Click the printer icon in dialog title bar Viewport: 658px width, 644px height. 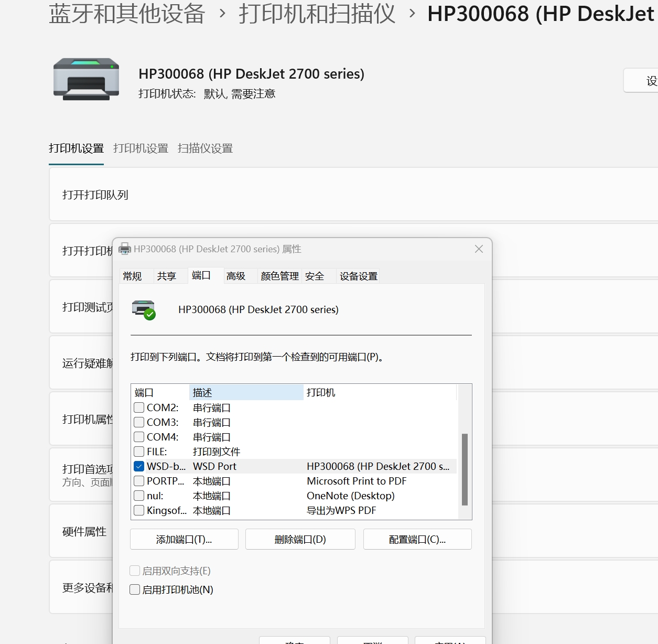coord(125,249)
